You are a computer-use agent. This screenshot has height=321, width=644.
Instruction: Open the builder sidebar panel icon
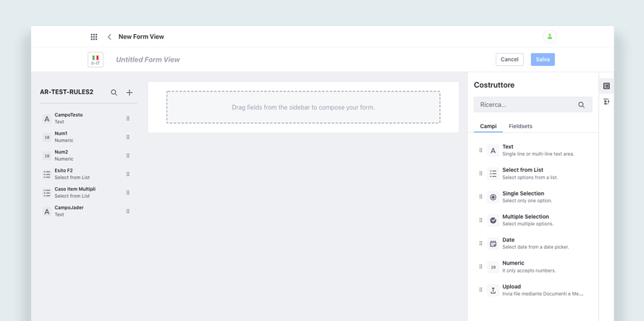coord(606,86)
